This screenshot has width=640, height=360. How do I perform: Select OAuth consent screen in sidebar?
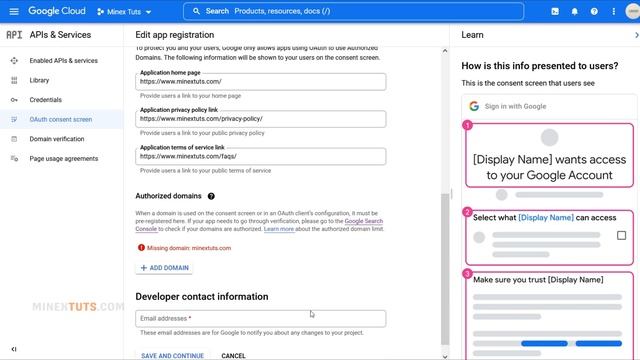(x=60, y=119)
